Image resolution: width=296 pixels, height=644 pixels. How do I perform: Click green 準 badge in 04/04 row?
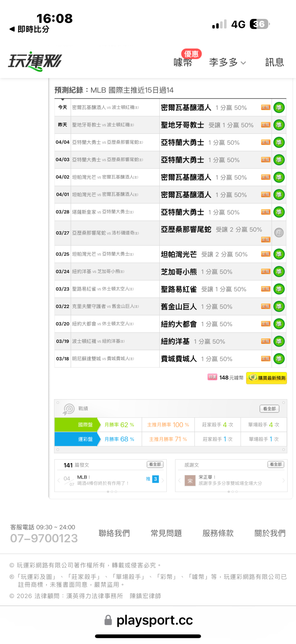pyautogui.click(x=279, y=142)
